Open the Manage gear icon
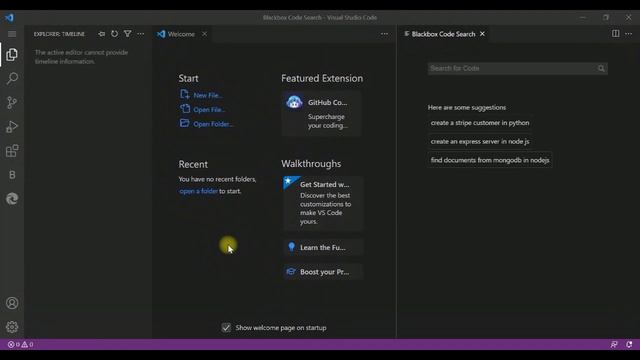 [x=12, y=327]
